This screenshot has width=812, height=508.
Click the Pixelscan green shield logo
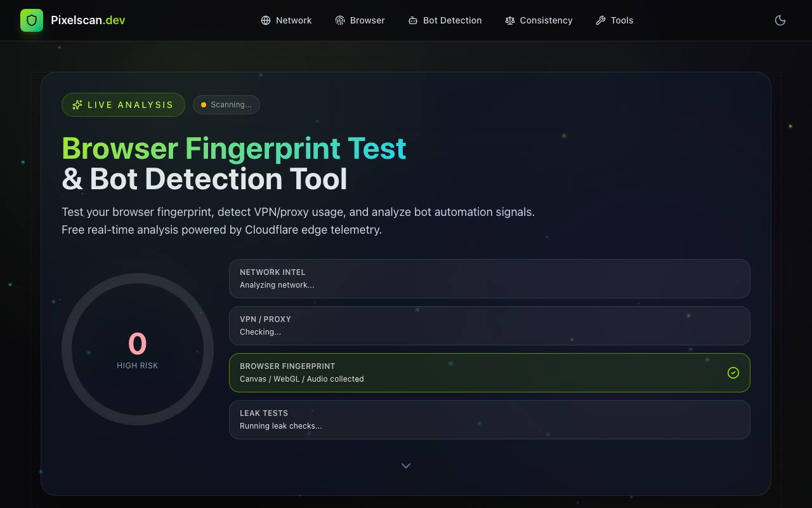(32, 20)
